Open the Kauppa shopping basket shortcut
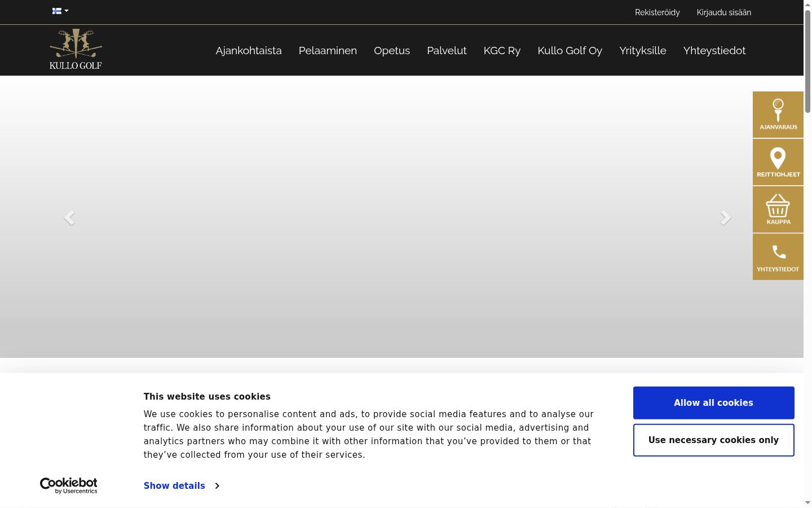 click(x=778, y=209)
